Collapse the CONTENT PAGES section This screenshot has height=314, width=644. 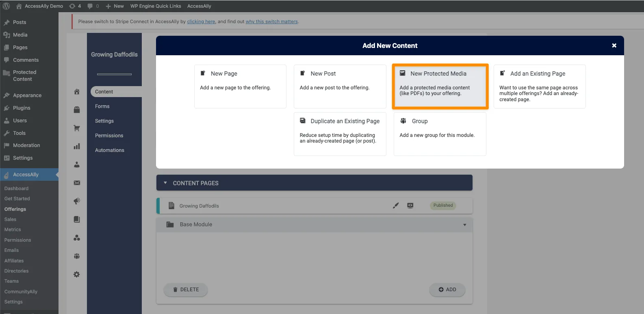pyautogui.click(x=165, y=183)
